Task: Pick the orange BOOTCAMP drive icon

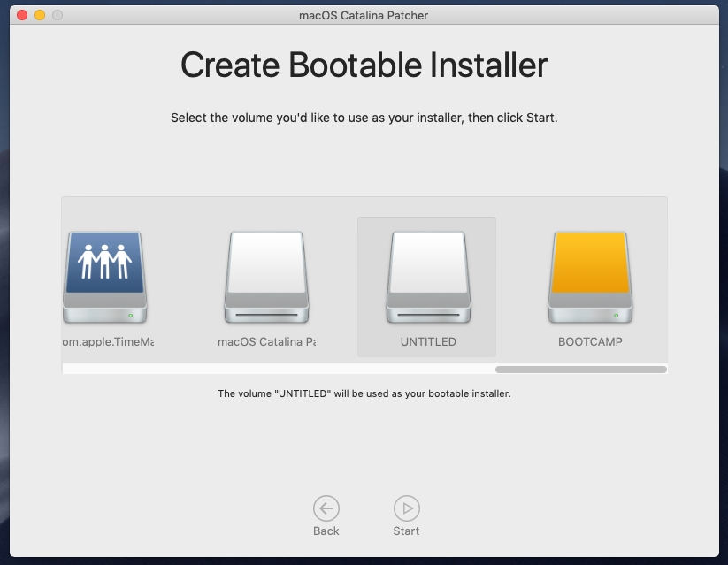Action: [x=590, y=277]
